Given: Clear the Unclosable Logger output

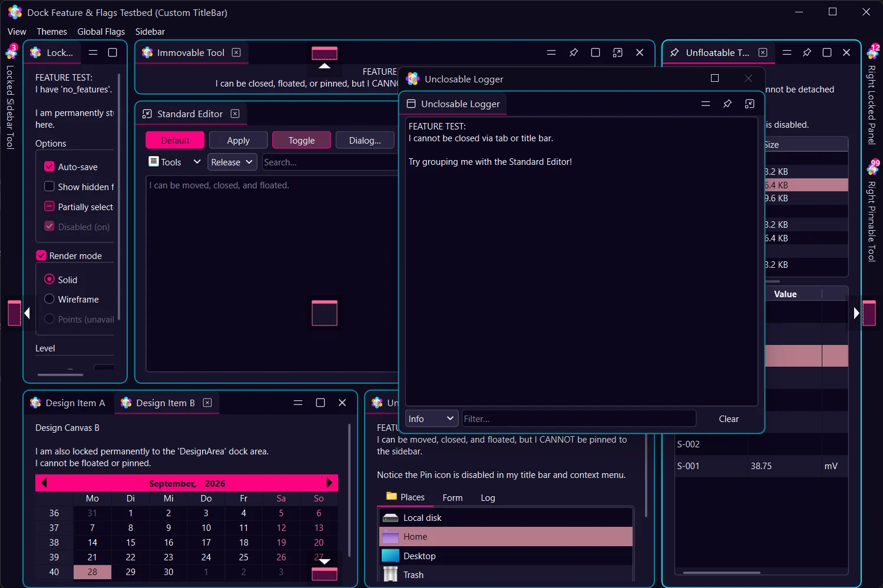Looking at the screenshot, I should (x=729, y=419).
